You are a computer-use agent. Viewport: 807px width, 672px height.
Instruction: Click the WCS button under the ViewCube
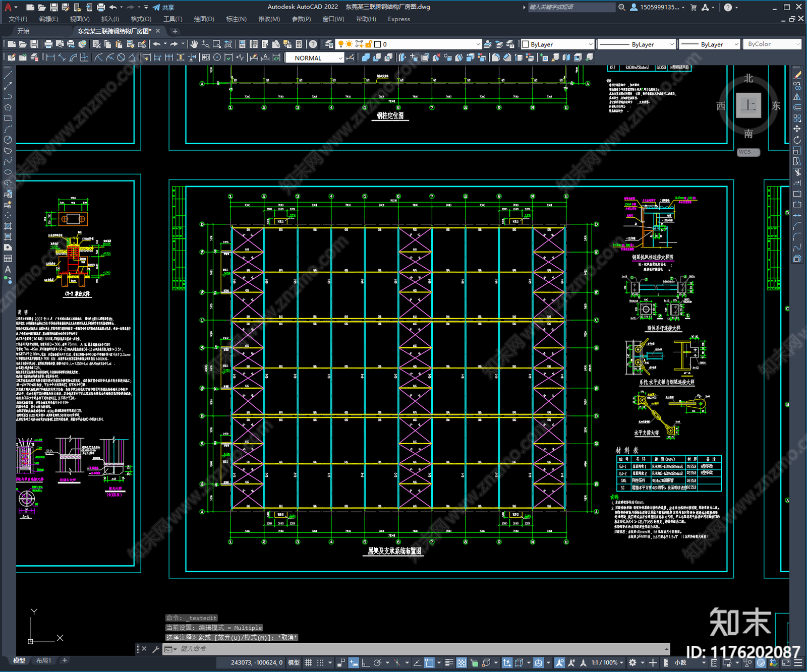click(748, 152)
